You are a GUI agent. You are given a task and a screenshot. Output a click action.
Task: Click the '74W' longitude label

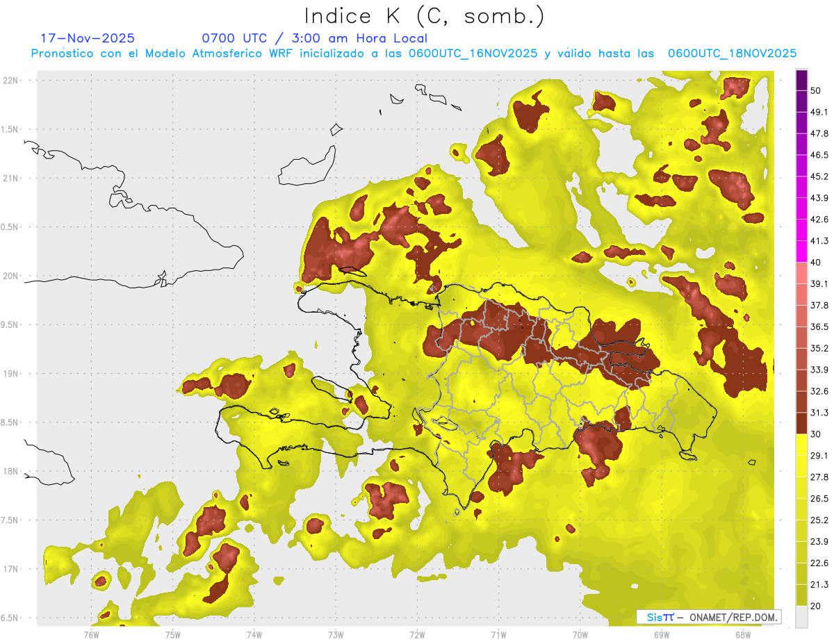(254, 634)
